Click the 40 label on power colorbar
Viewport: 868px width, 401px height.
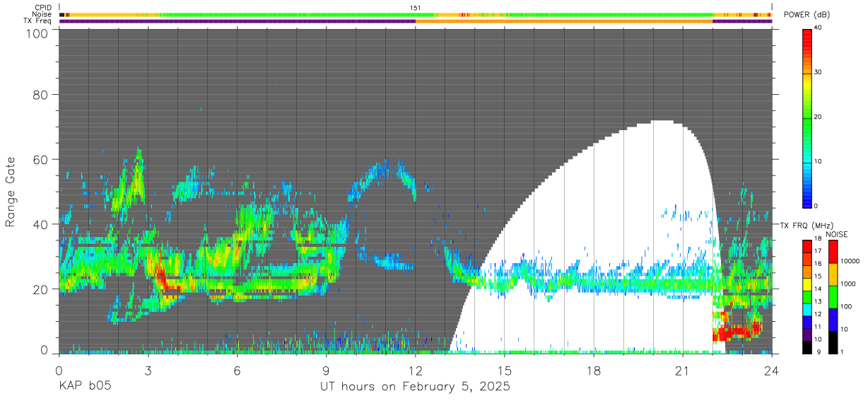(817, 28)
